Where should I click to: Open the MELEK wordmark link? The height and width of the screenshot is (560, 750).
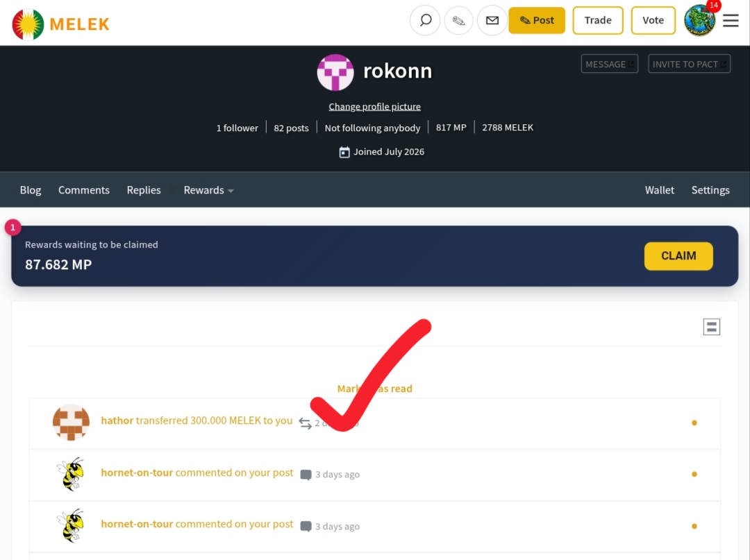[79, 24]
